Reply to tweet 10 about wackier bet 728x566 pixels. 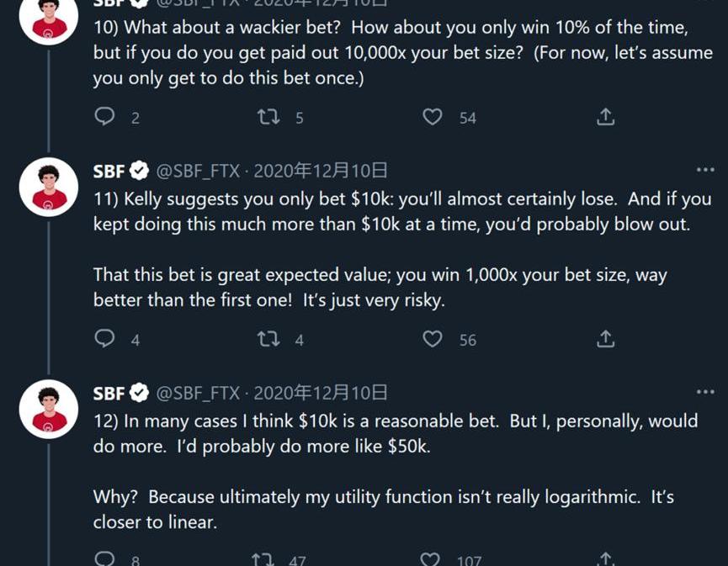104,117
